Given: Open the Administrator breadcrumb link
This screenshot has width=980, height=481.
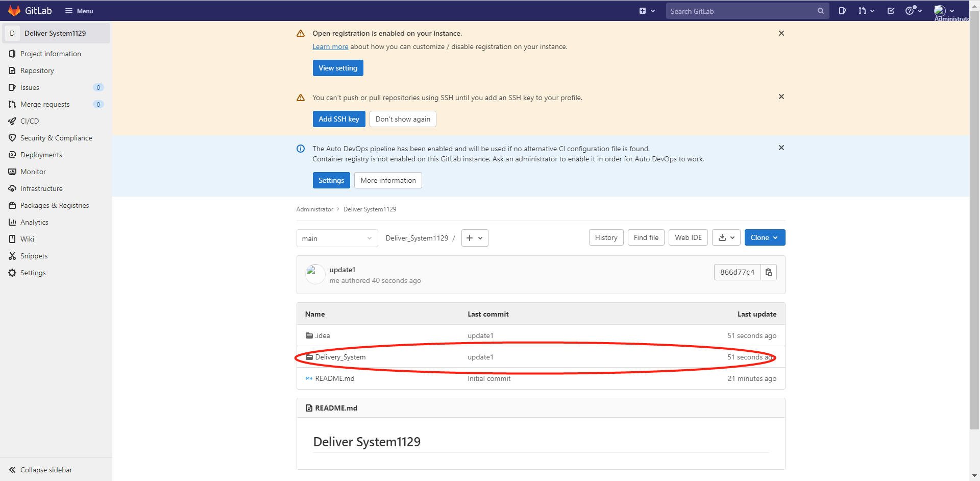Looking at the screenshot, I should coord(314,209).
